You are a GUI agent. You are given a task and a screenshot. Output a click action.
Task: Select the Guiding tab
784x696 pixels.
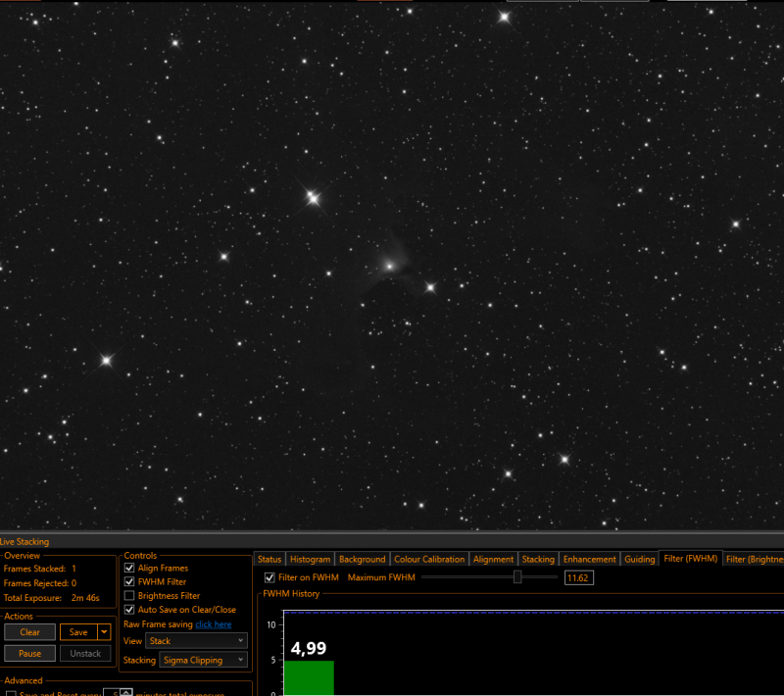point(640,559)
